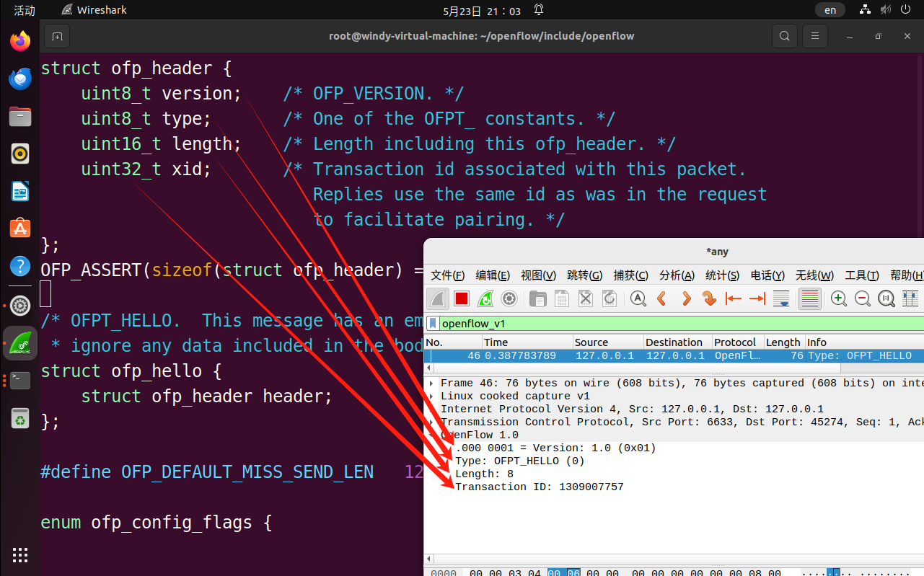Reload the capture file icon
The height and width of the screenshot is (576, 924).
(610, 298)
